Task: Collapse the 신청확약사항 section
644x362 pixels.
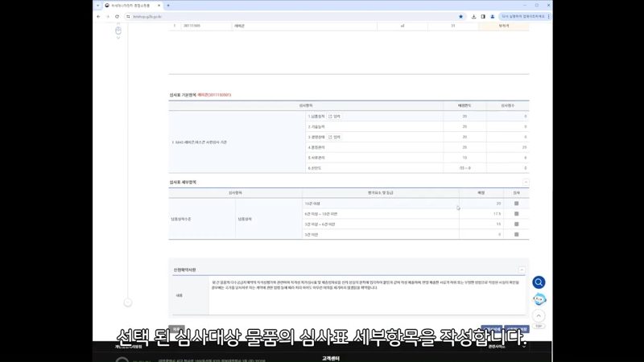Action: click(x=522, y=270)
